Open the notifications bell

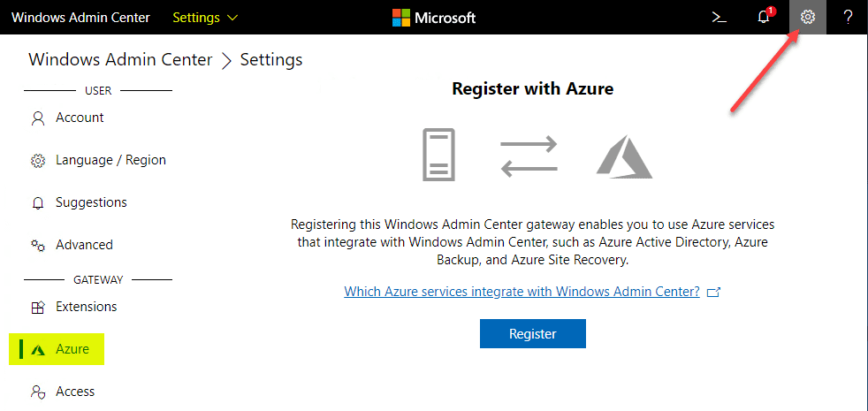764,18
